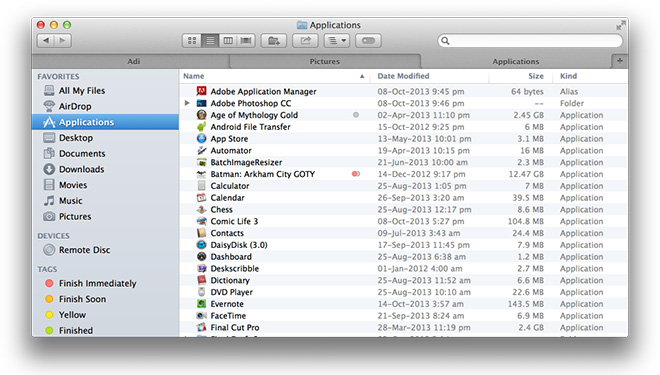Open the Share toolbar button
Image resolution: width=660 pixels, height=375 pixels.
point(305,40)
